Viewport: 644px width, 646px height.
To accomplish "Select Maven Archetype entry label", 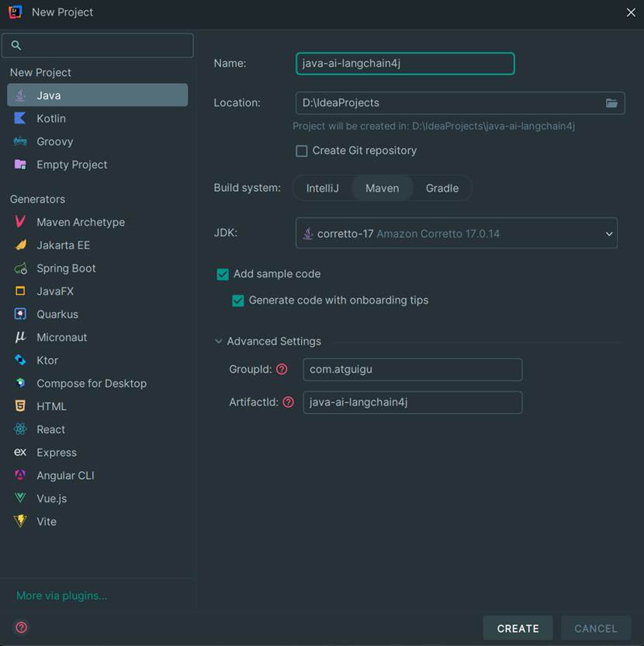I will (81, 223).
